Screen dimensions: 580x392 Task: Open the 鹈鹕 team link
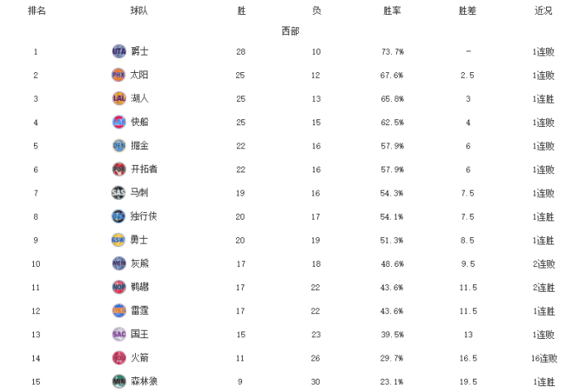click(x=140, y=287)
